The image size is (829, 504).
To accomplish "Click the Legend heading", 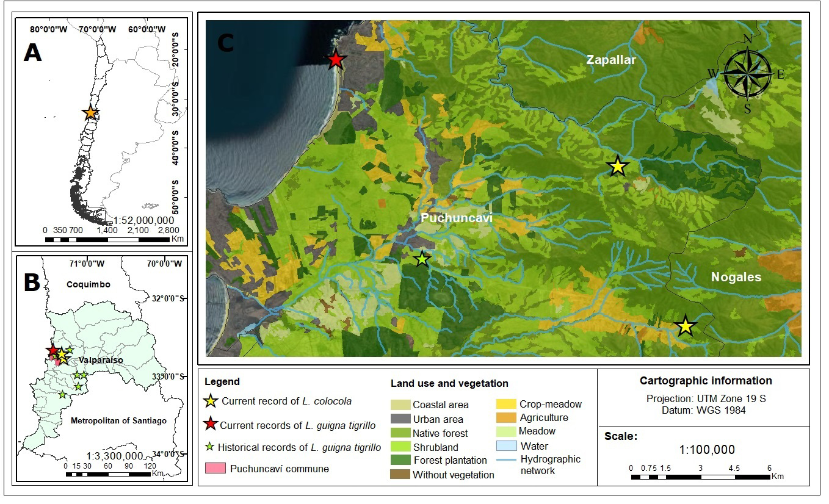I will click(x=222, y=382).
